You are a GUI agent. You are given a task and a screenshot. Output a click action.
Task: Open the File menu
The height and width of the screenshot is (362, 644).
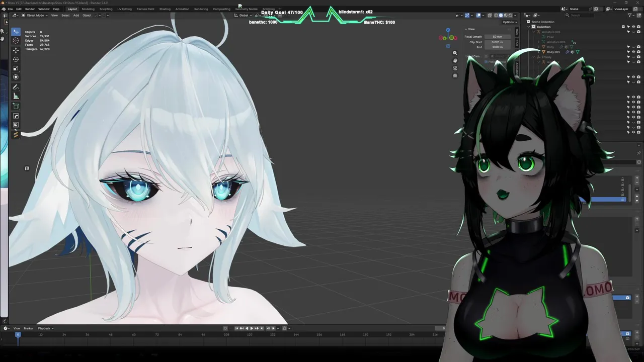click(x=10, y=9)
